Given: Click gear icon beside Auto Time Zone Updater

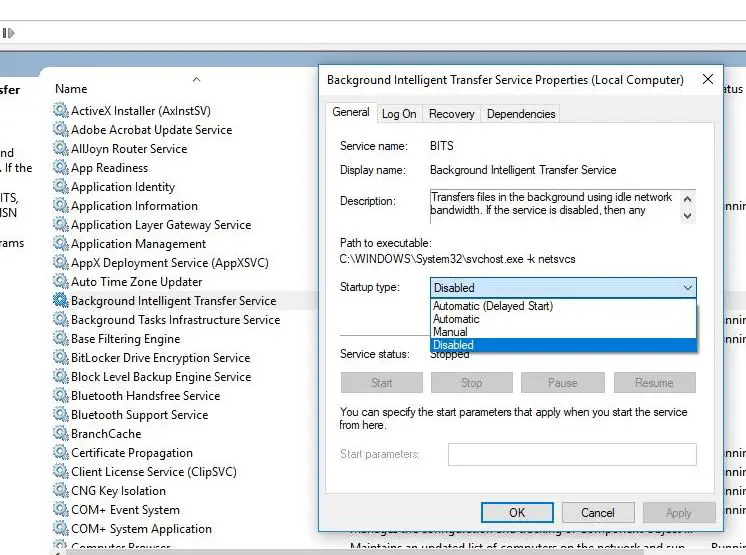Looking at the screenshot, I should (60, 282).
